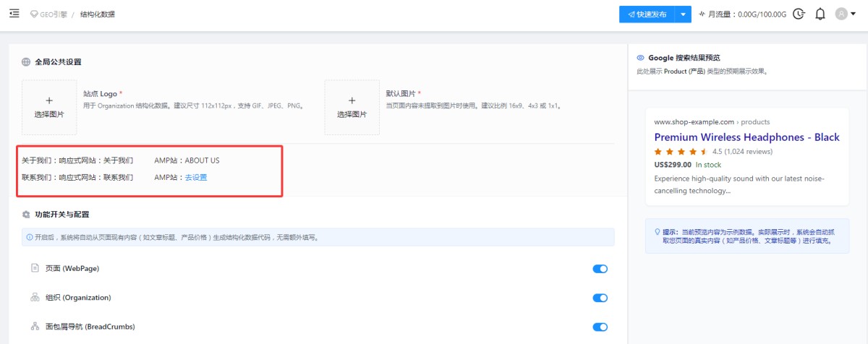This screenshot has height=344, width=868.
Task: Toggle the 面包屑导航 (BreadCrumbs) switch
Action: pos(600,327)
